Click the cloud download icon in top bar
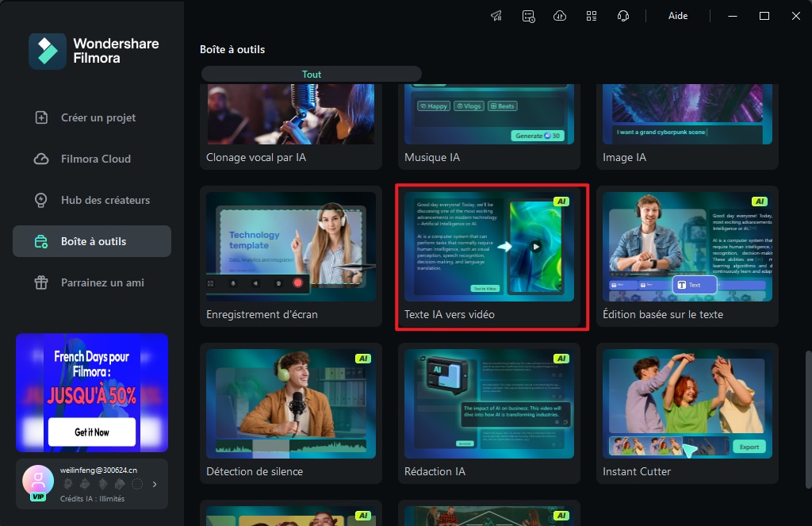 [x=560, y=16]
